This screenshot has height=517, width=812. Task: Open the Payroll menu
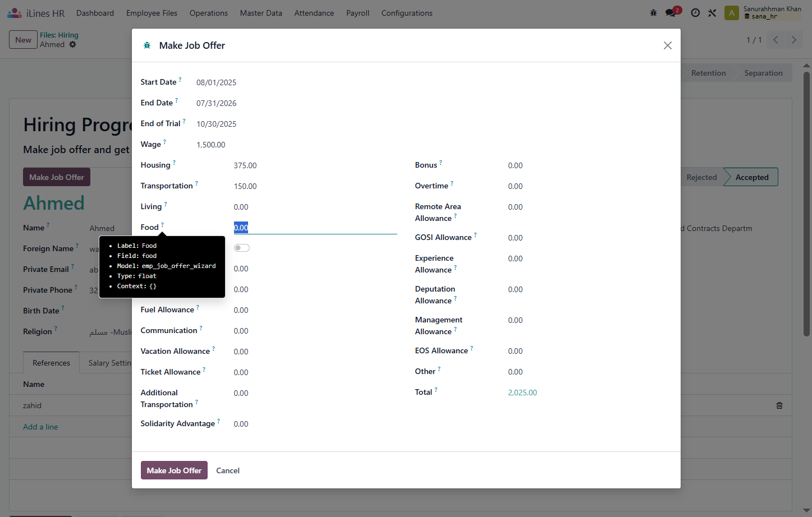(357, 13)
